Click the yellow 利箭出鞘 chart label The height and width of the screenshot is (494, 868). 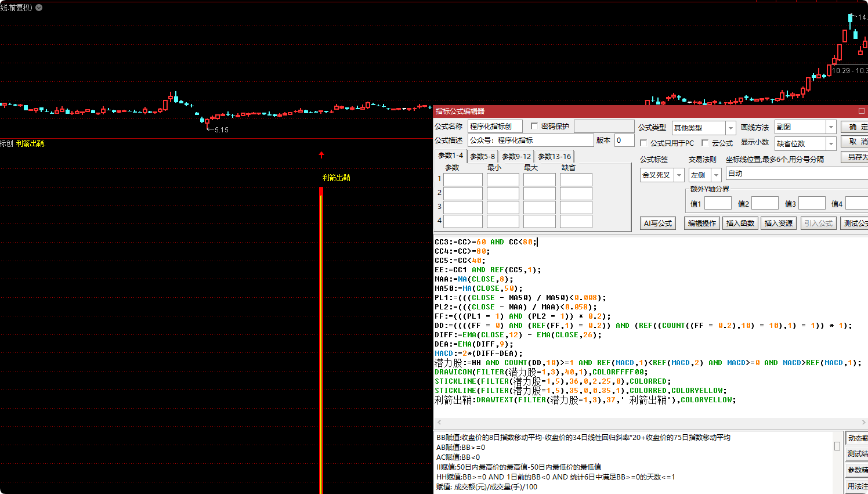336,178
